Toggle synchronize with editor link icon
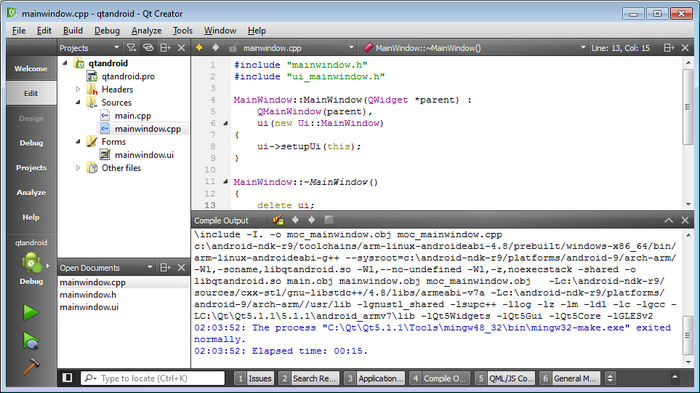 pos(148,47)
